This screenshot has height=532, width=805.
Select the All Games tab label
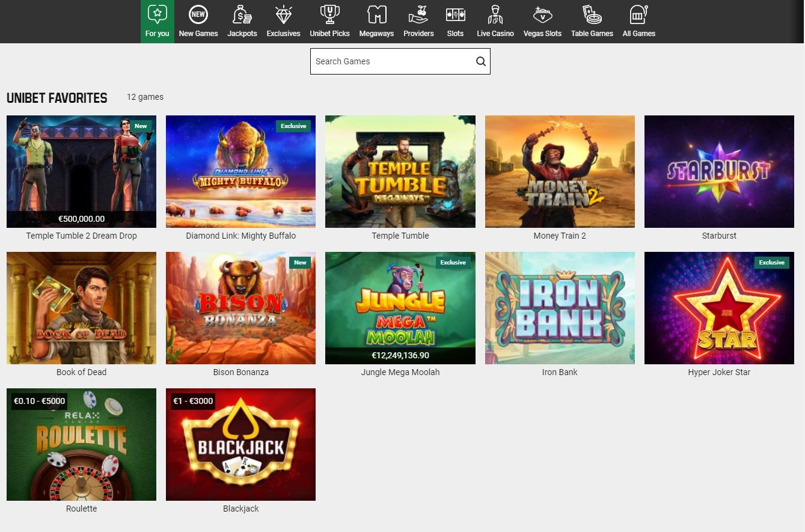638,34
